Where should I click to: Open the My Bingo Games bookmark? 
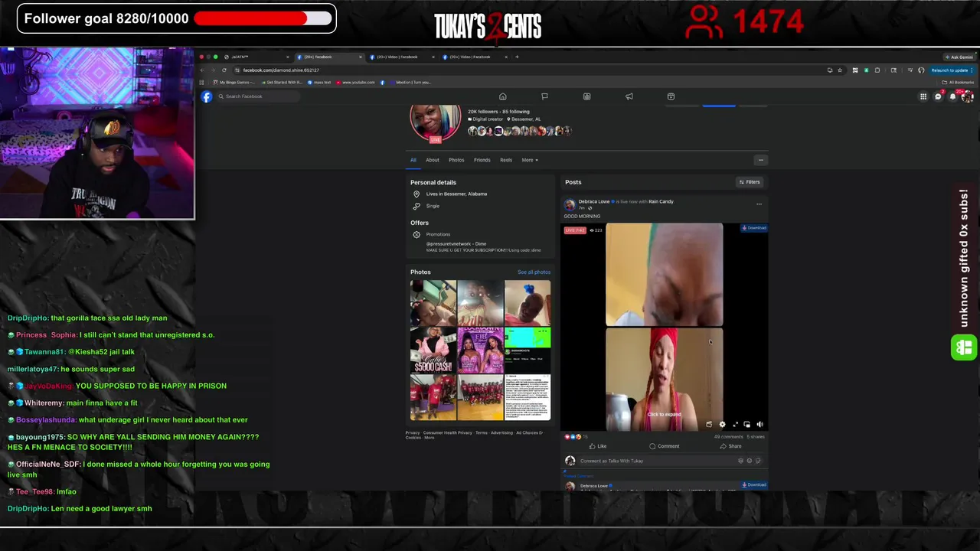[x=234, y=83]
